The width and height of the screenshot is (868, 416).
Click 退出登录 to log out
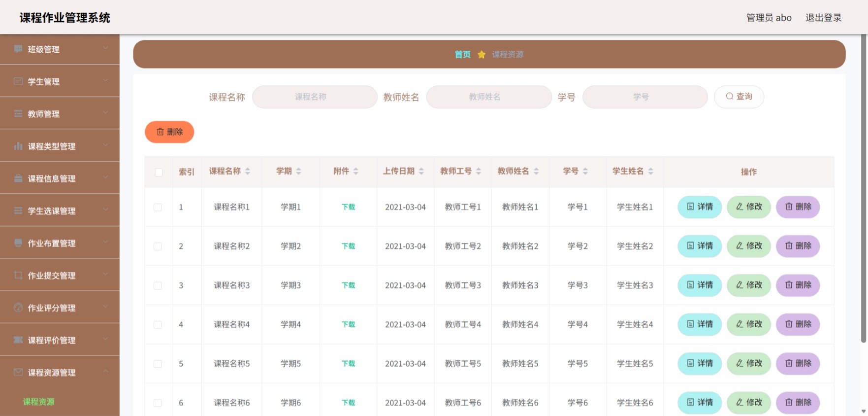pos(823,18)
